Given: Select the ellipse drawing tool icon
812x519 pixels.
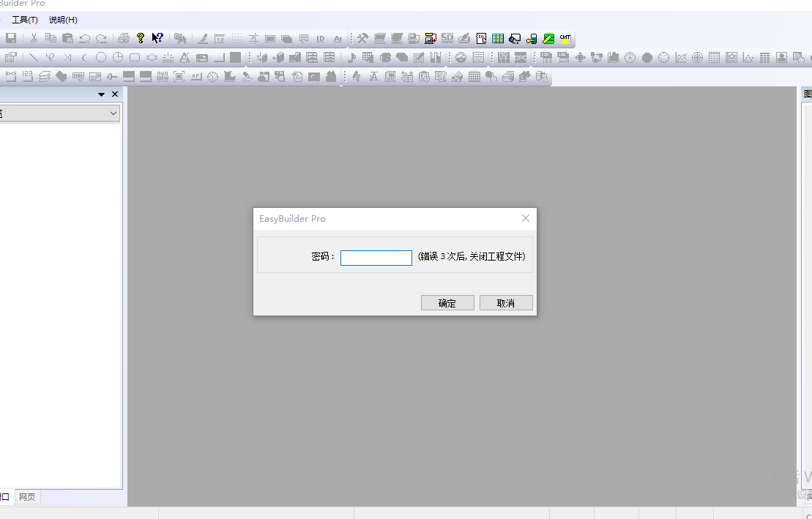Looking at the screenshot, I should [x=101, y=57].
